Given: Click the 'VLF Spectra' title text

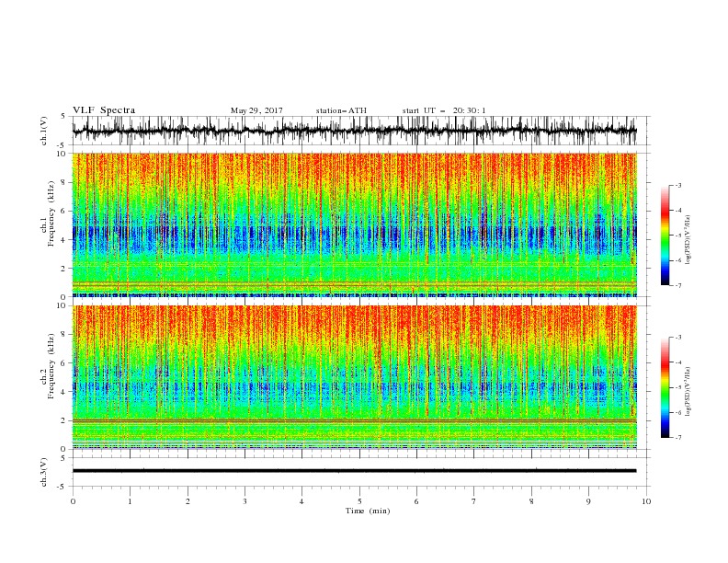Looking at the screenshot, I should [104, 110].
